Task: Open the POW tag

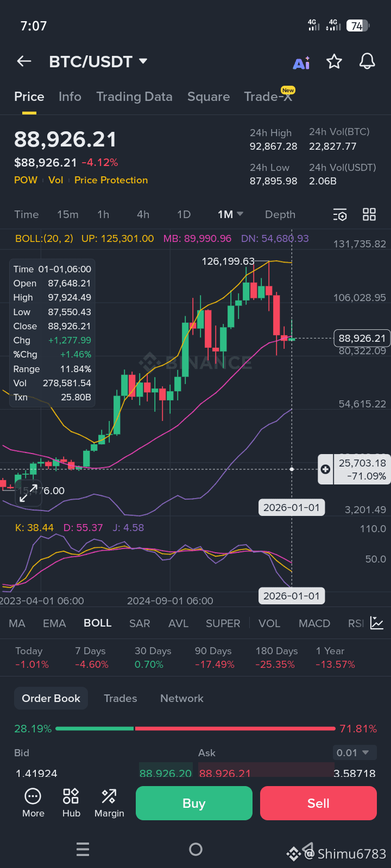Action: click(x=26, y=180)
